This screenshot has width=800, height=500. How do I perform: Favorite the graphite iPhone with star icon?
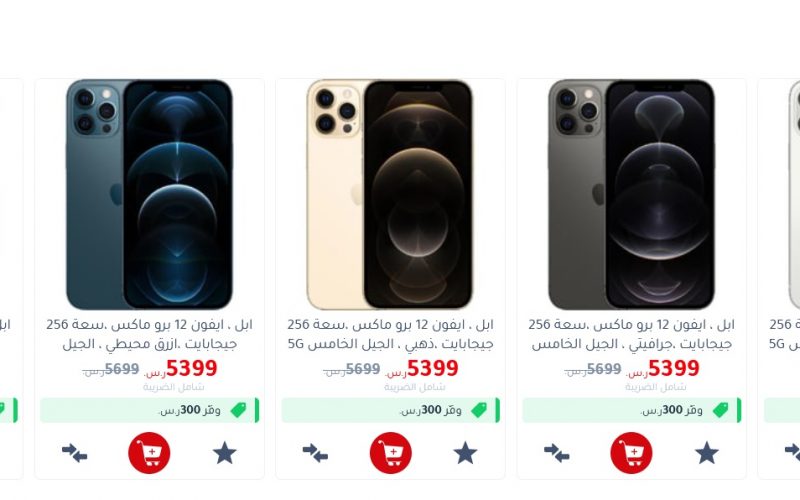707,453
